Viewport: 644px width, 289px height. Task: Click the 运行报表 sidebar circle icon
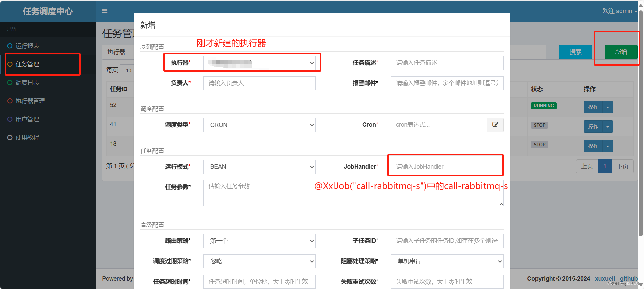point(10,46)
